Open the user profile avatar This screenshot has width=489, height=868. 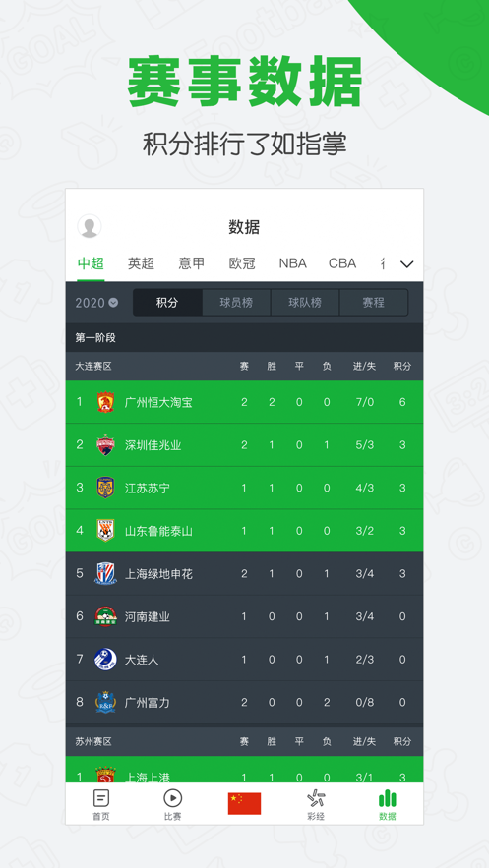pos(90,226)
